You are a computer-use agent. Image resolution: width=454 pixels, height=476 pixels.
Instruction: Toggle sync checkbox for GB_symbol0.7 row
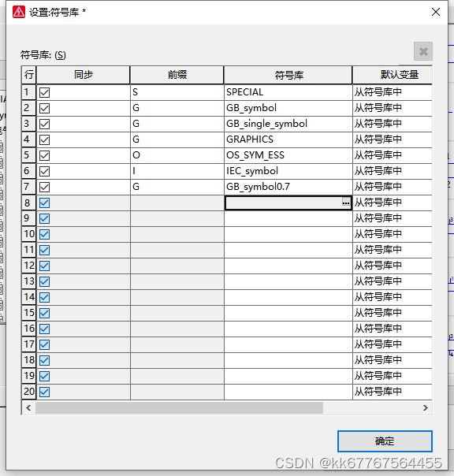pyautogui.click(x=45, y=187)
